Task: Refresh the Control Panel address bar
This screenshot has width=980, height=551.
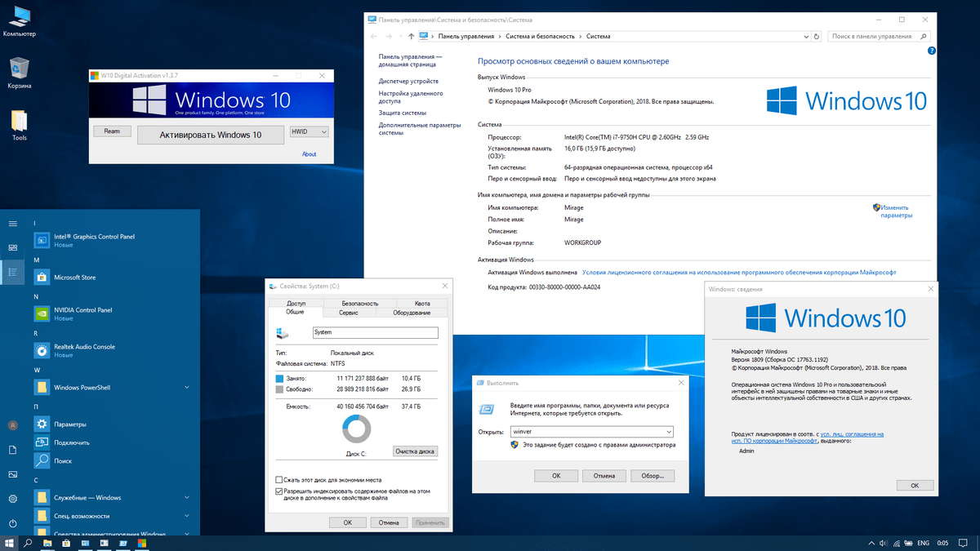Action: click(817, 36)
